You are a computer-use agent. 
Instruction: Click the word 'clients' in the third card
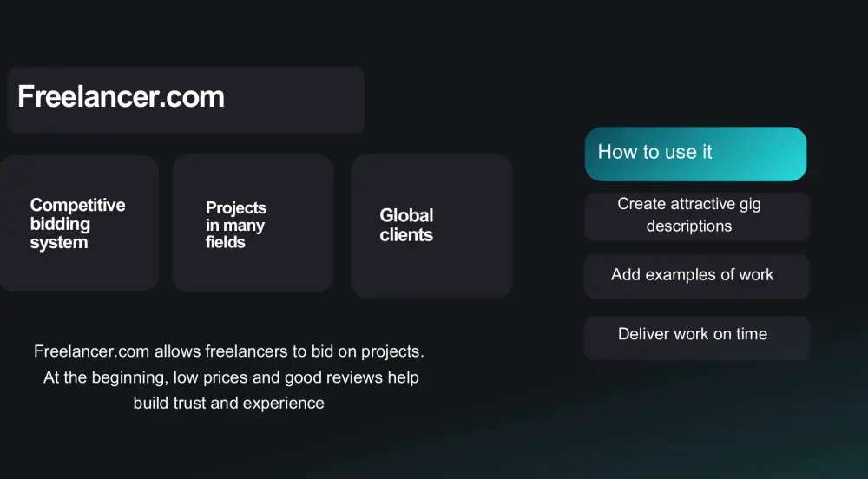pyautogui.click(x=405, y=235)
